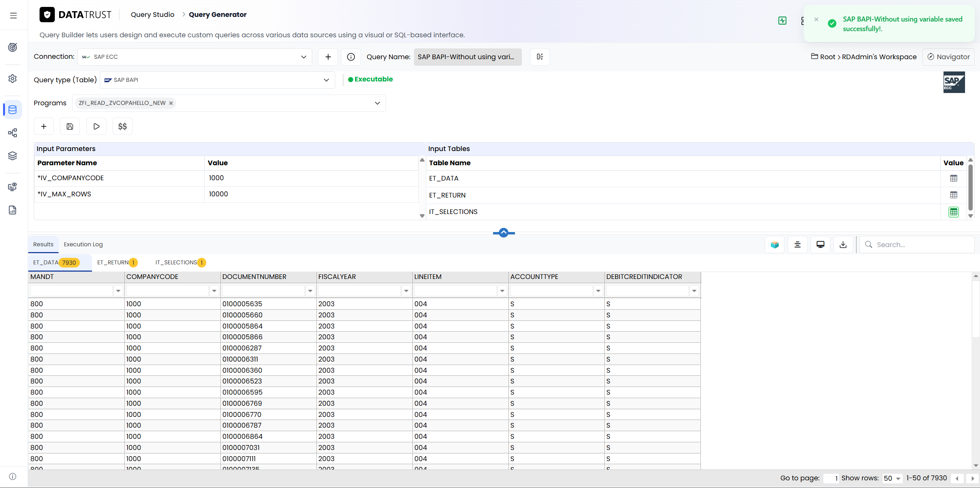Click the download results icon
Image resolution: width=980 pixels, height=488 pixels.
pos(843,244)
